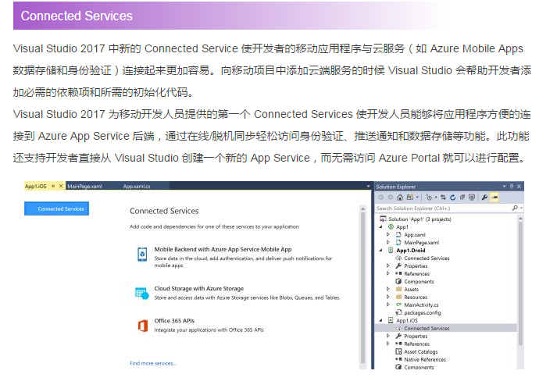Click the Connected Services icon under App1.Droid

coord(398,258)
